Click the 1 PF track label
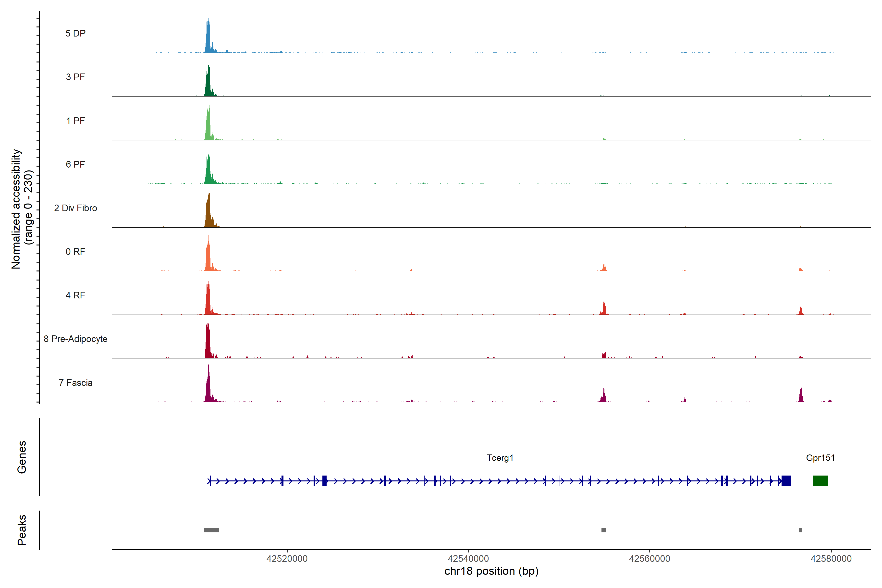The image size is (882, 588). 75,121
